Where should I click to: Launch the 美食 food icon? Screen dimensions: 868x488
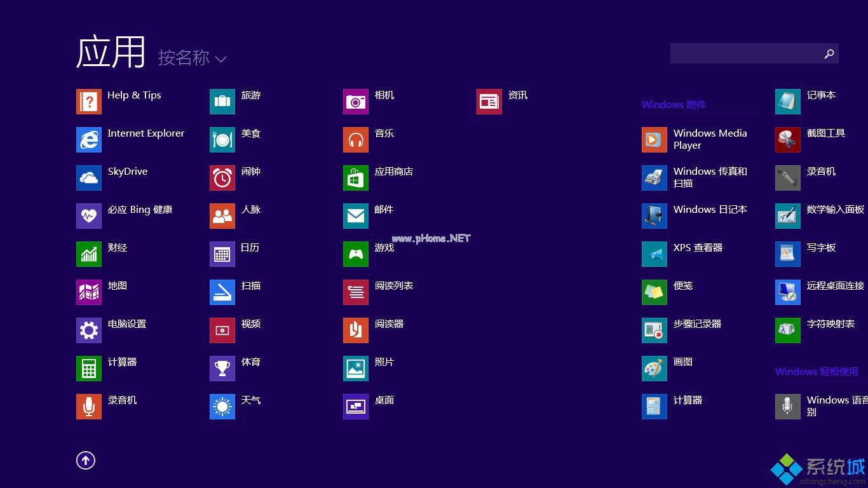coord(222,140)
